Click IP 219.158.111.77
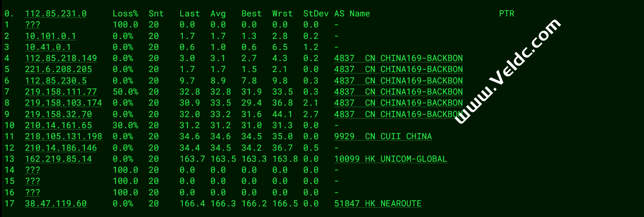 point(61,92)
